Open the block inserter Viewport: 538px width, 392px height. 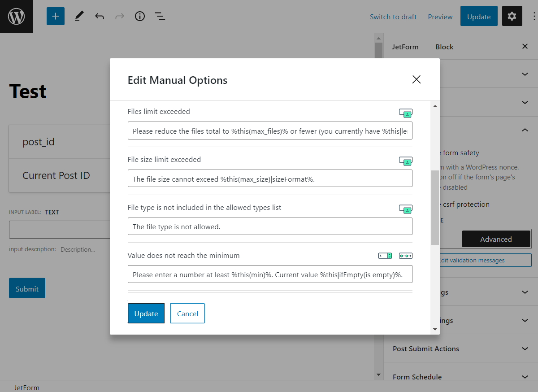click(55, 16)
